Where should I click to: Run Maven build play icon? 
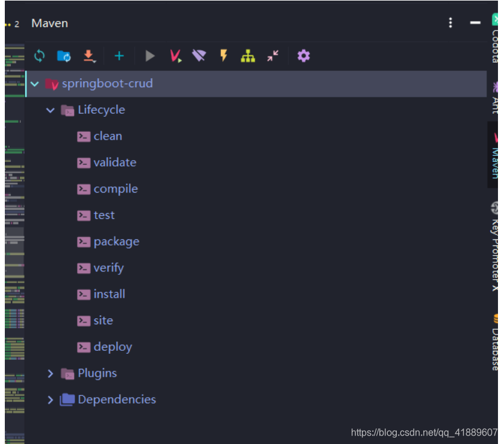(150, 56)
